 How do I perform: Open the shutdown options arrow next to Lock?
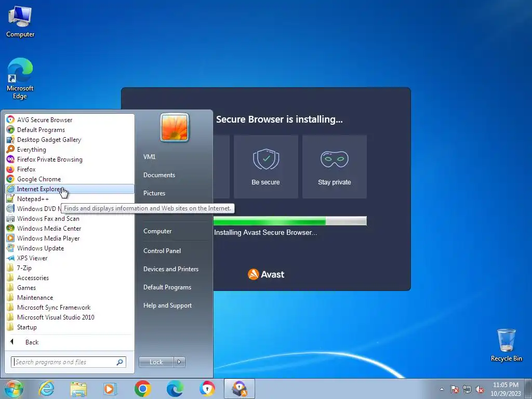179,362
